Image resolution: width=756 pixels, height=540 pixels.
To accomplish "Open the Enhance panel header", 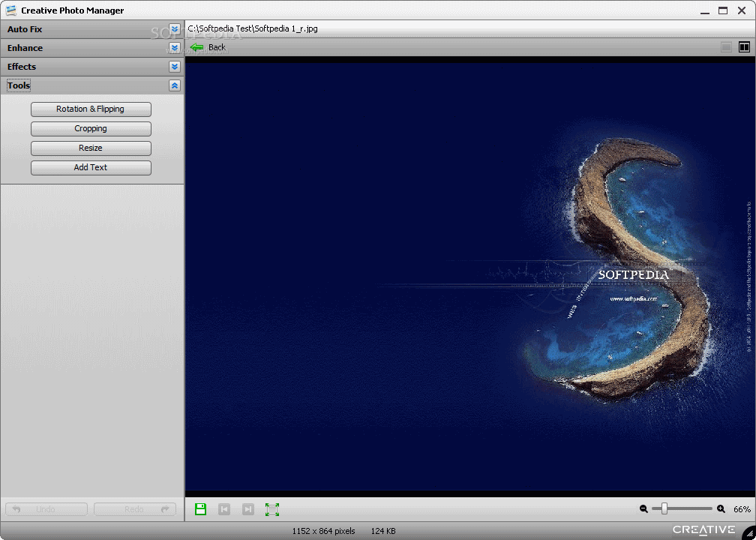I will [91, 48].
